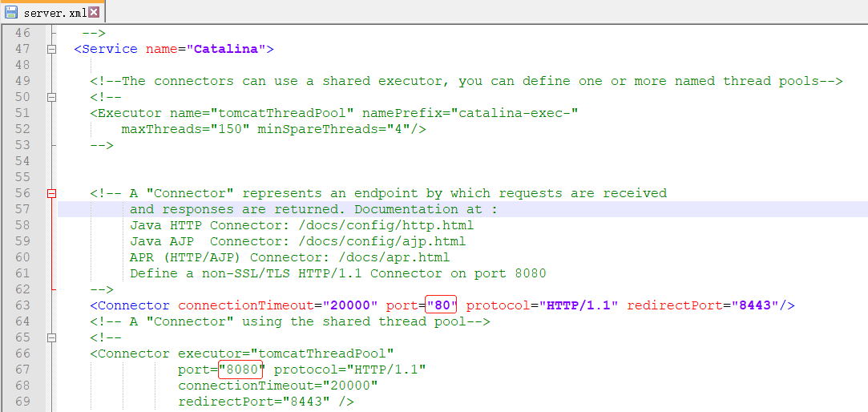The width and height of the screenshot is (868, 412).
Task: Click the highlighted line 57 comment text
Action: (314, 210)
